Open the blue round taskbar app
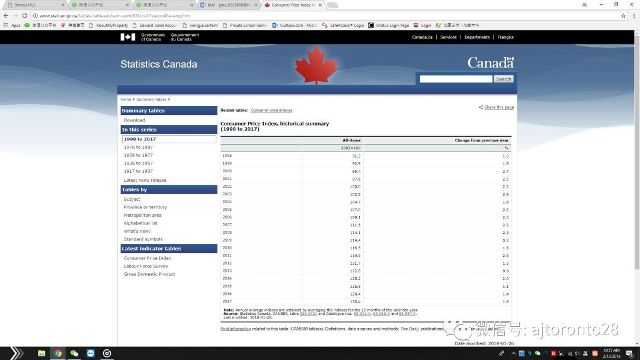Viewport: 640px width, 360px height. tap(91, 353)
